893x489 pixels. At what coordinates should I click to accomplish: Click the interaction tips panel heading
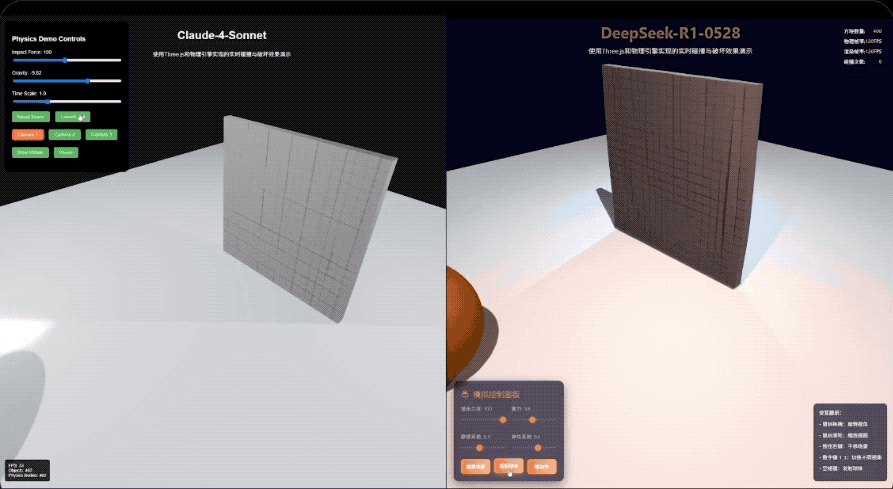(830, 413)
